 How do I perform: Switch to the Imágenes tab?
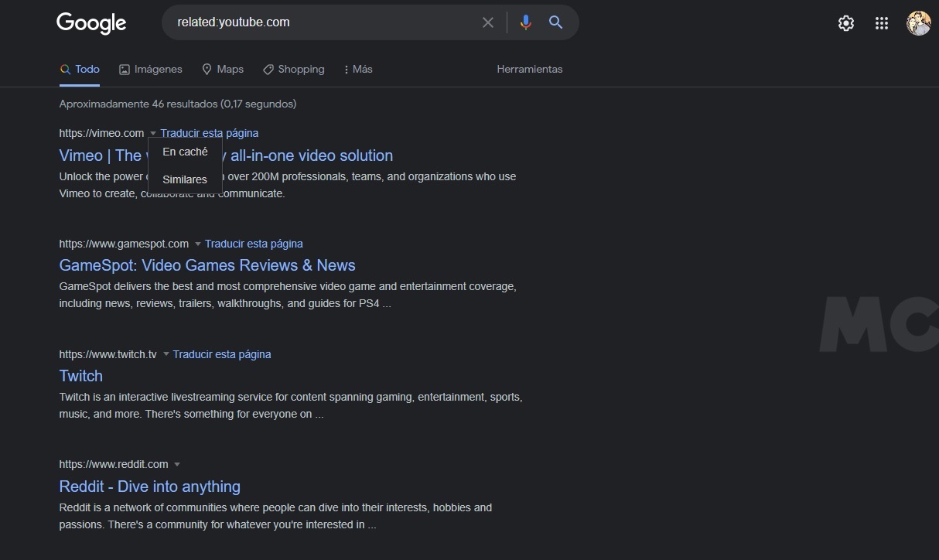pos(151,70)
